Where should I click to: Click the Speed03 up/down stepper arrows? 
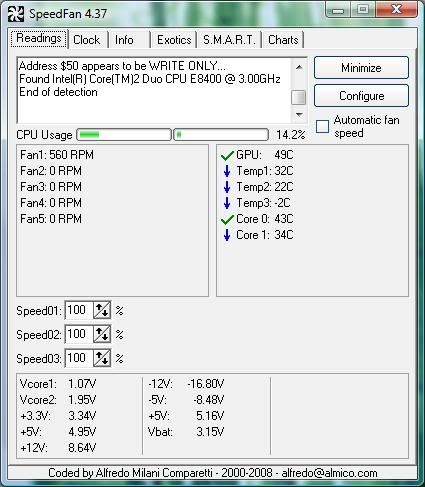pos(102,358)
